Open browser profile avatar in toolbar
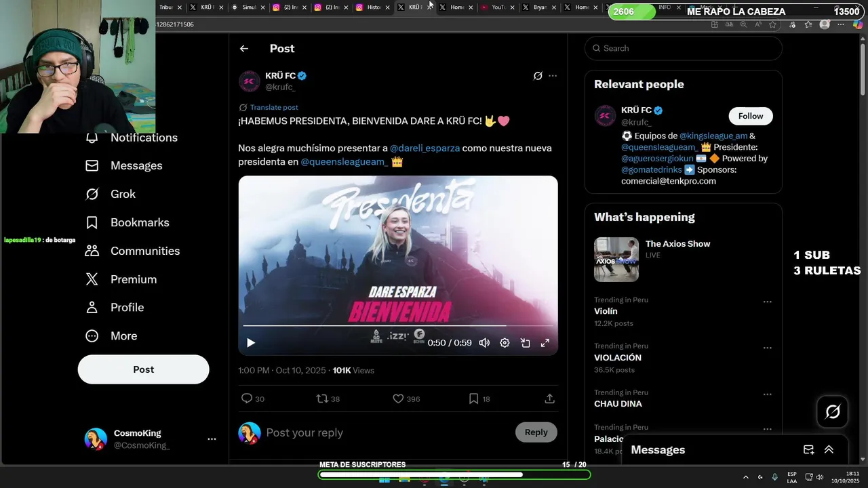868x488 pixels. click(x=825, y=24)
